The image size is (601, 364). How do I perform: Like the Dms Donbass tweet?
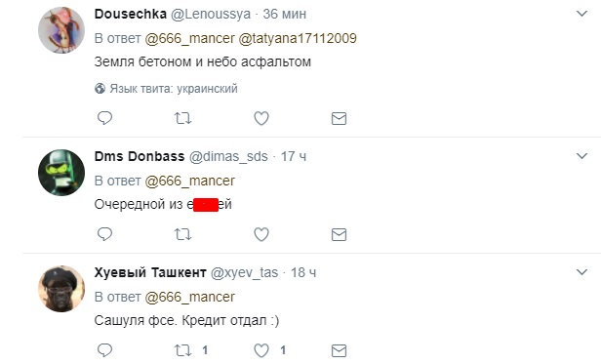click(x=261, y=234)
